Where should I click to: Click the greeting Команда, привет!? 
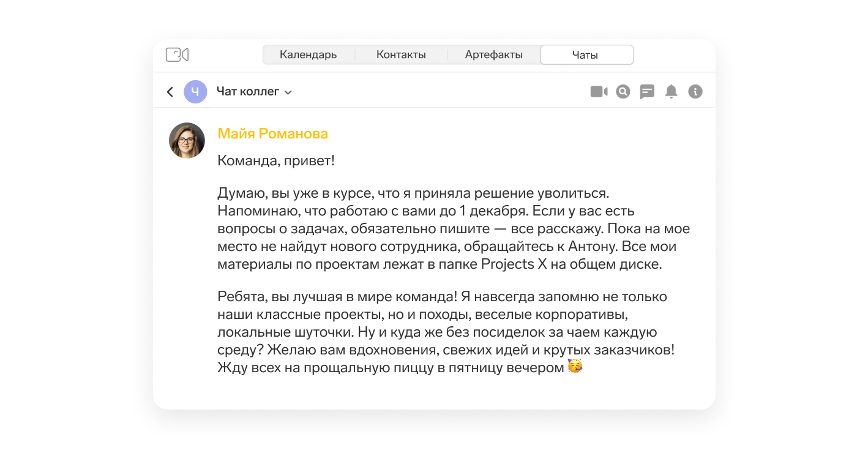click(x=276, y=161)
